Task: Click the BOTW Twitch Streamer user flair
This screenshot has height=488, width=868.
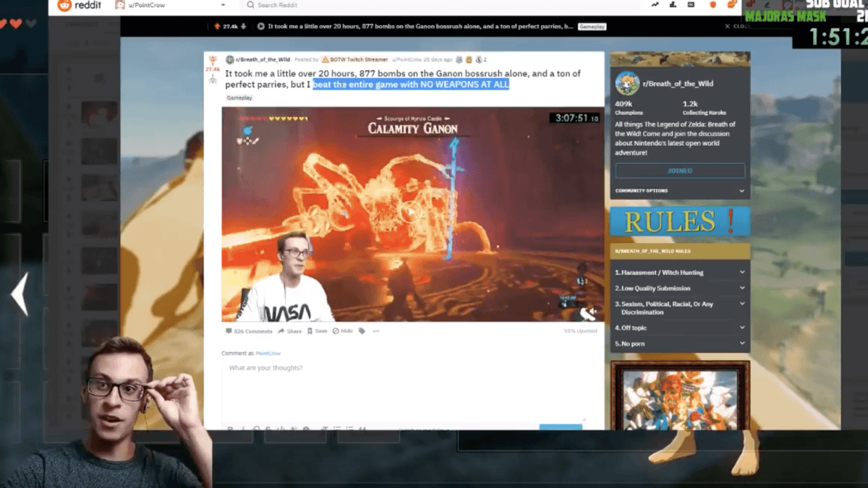Action: (x=354, y=59)
